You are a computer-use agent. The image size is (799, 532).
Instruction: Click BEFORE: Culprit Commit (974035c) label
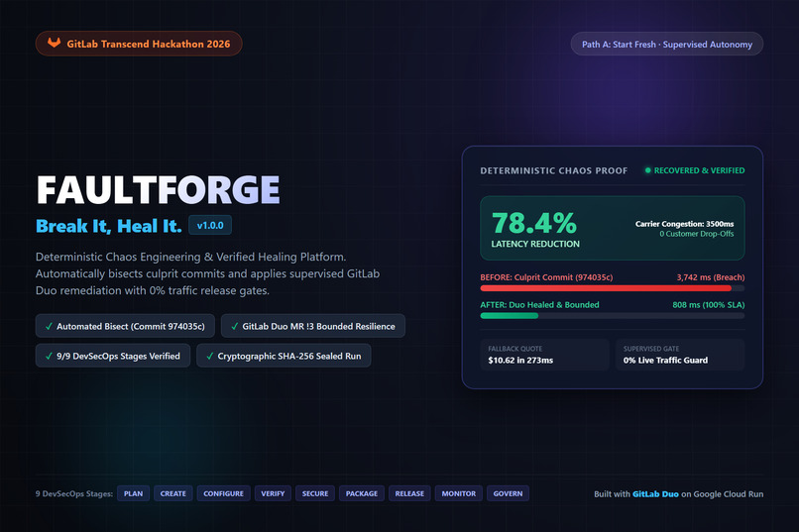[x=546, y=277]
